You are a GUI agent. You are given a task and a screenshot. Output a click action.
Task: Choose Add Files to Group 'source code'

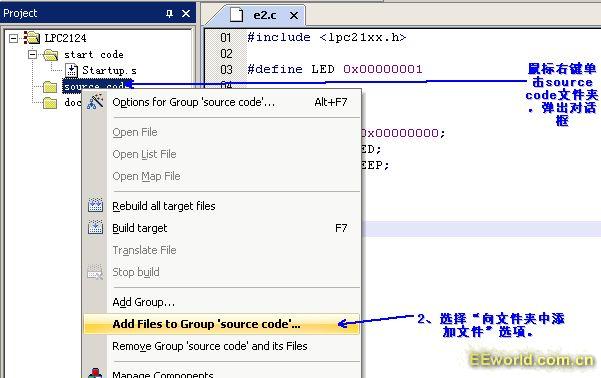coord(222,324)
